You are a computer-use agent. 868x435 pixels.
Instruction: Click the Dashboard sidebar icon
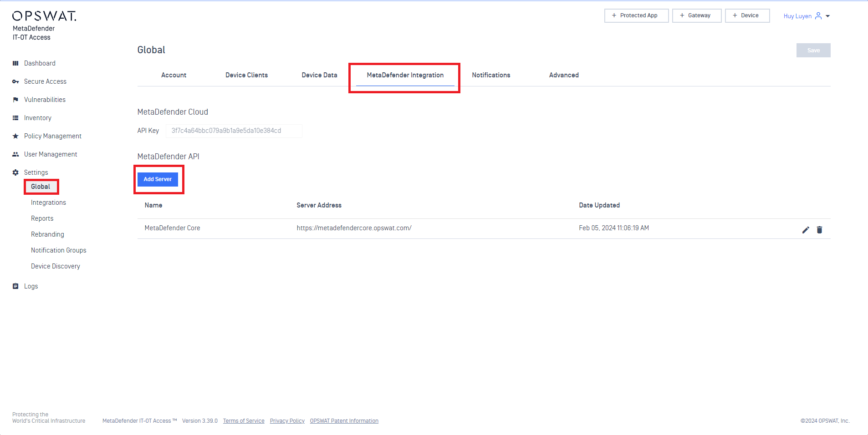15,63
